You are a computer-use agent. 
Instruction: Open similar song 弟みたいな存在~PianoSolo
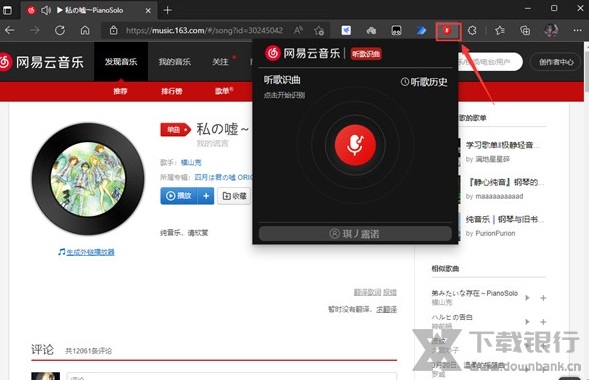475,293
